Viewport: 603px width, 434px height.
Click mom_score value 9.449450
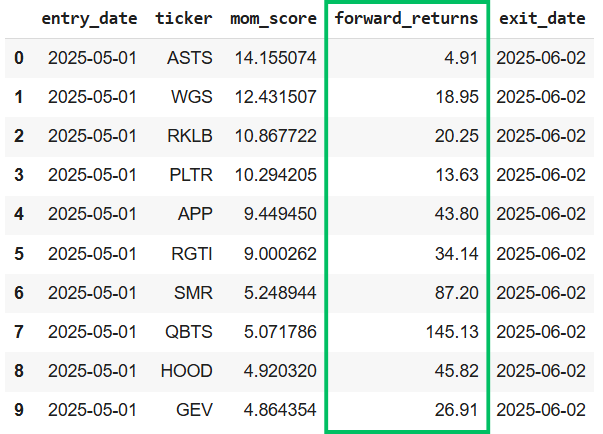click(x=280, y=214)
